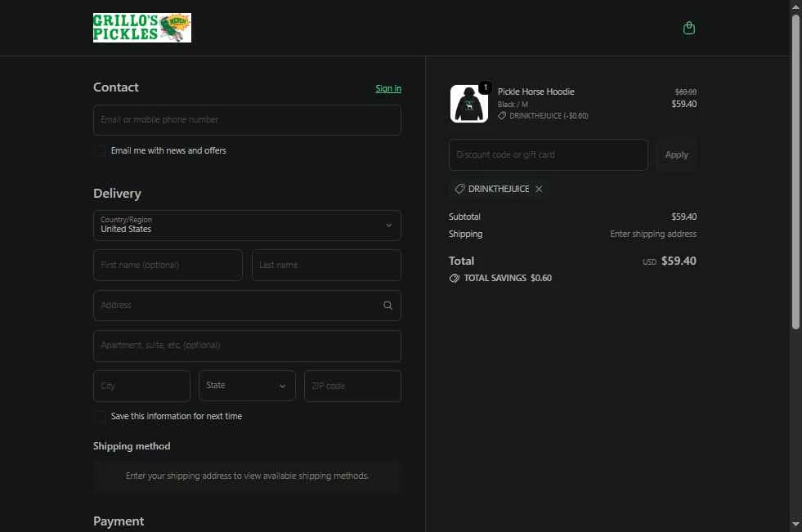The height and width of the screenshot is (532, 802).
Task: Click the Pickle Horse Hoodie thumbnail
Action: pyautogui.click(x=469, y=104)
